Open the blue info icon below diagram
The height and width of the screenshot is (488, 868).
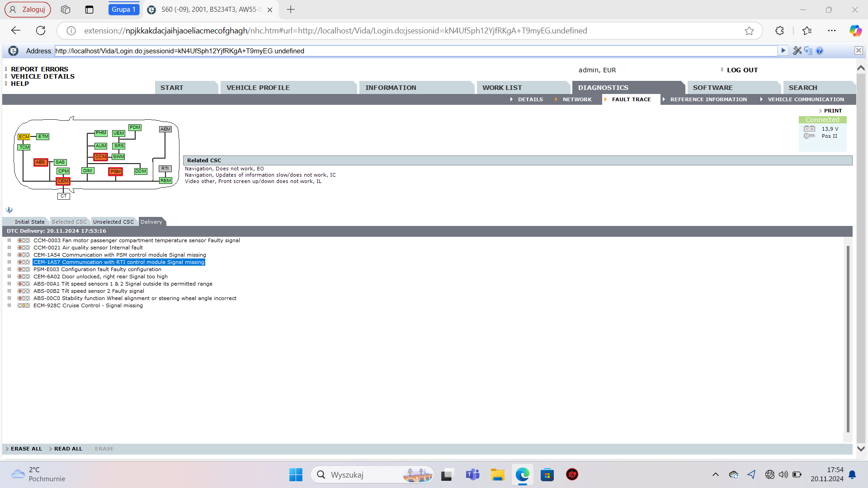(9, 210)
